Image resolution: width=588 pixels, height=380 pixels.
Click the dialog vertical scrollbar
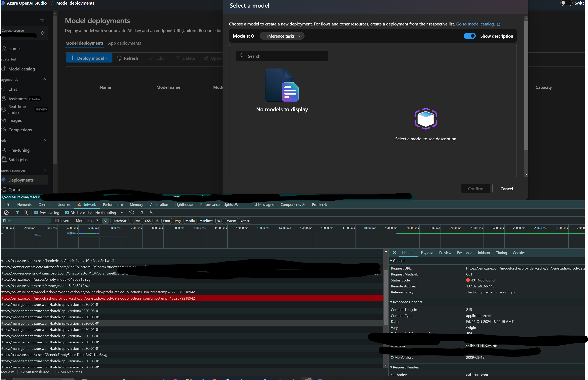coord(526,85)
